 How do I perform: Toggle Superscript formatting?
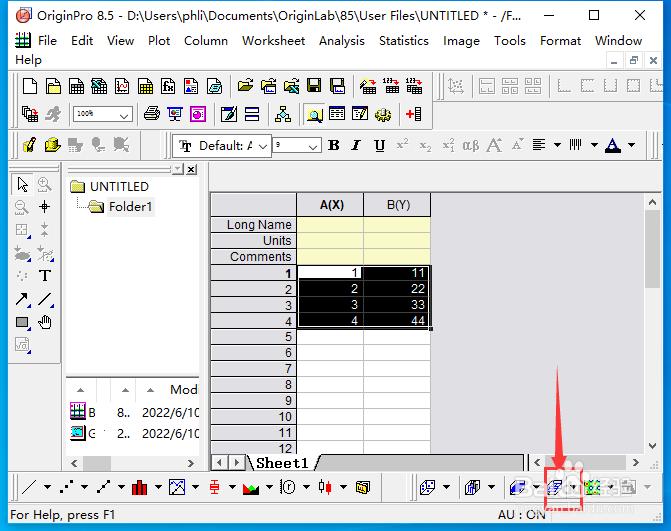pyautogui.click(x=402, y=145)
